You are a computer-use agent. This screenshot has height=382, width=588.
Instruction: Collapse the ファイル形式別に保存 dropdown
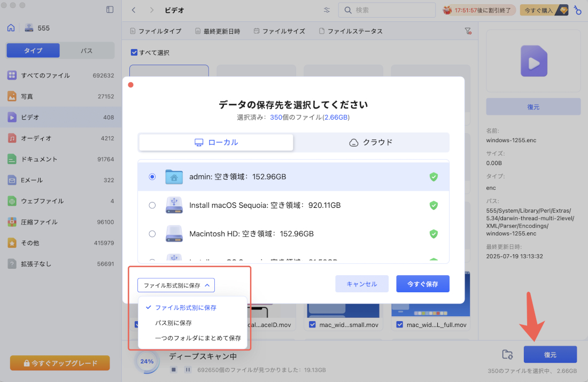point(176,285)
